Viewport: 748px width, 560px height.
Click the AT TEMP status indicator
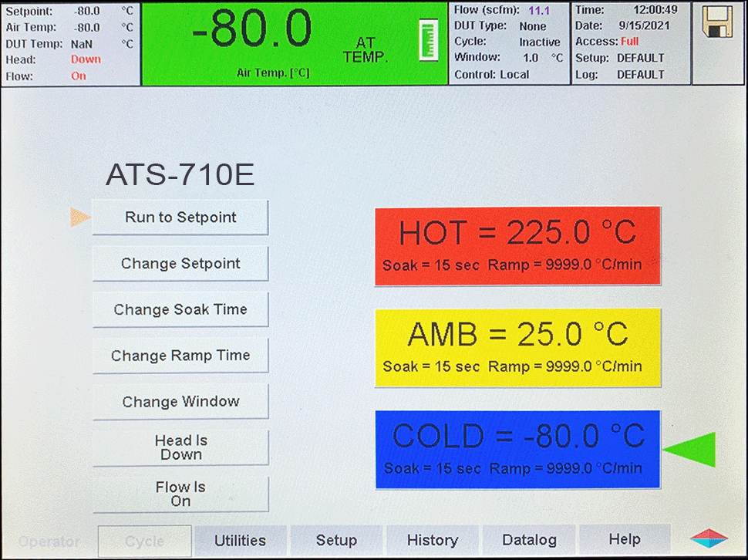366,49
